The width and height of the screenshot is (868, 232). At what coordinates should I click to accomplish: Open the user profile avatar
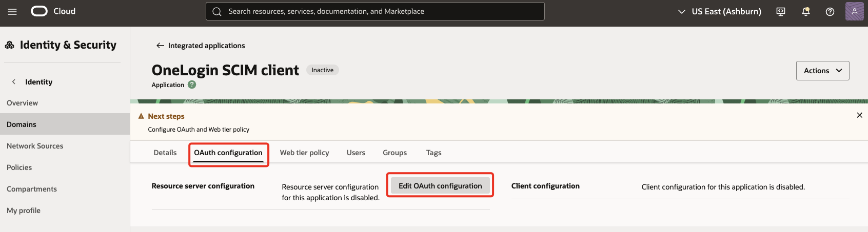(854, 11)
